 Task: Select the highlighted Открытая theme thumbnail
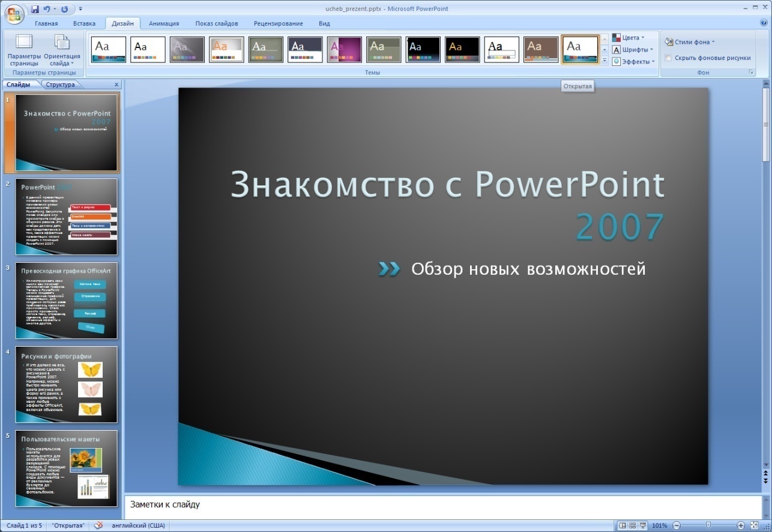(581, 50)
